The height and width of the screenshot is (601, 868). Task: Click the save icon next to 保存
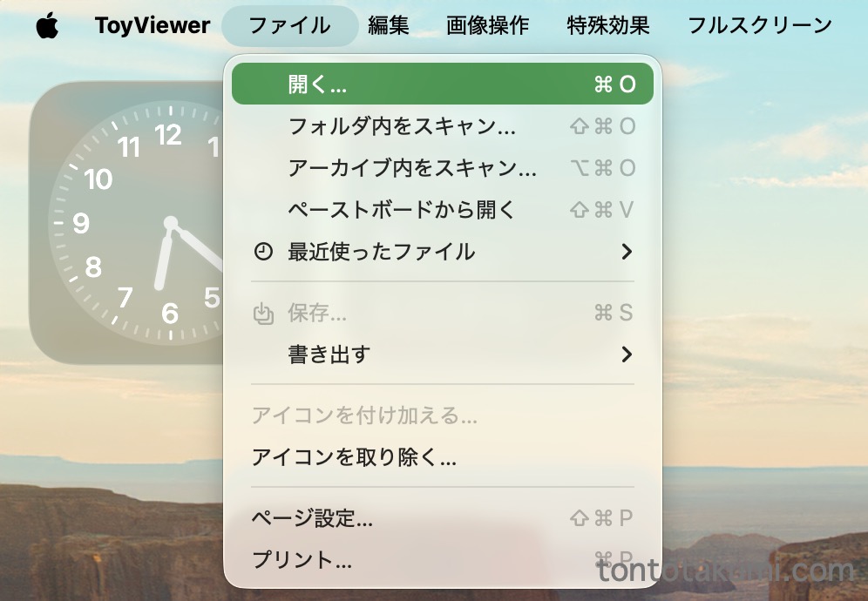(x=262, y=314)
